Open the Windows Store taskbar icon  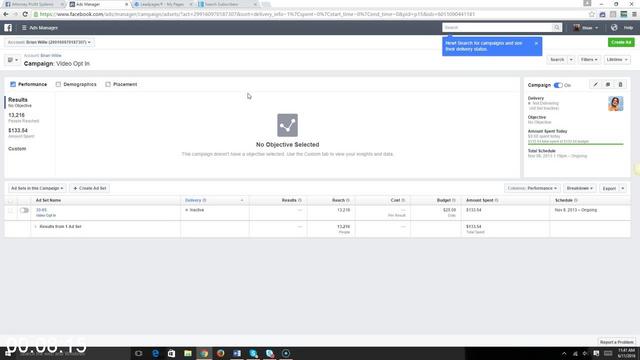coord(171,353)
